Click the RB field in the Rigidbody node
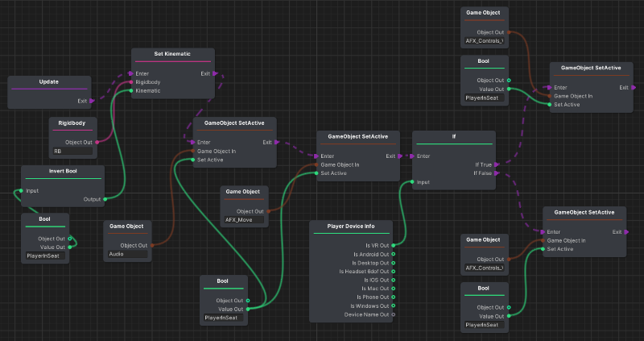This screenshot has height=341, width=644. [x=72, y=151]
